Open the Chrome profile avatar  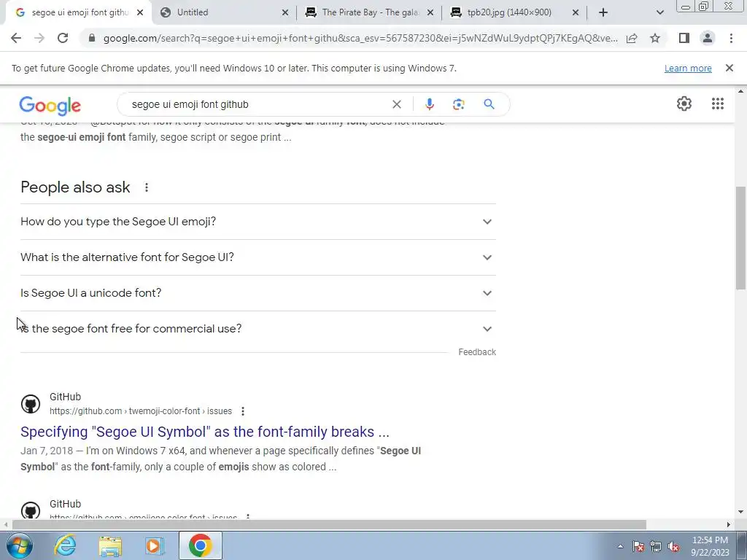(708, 38)
